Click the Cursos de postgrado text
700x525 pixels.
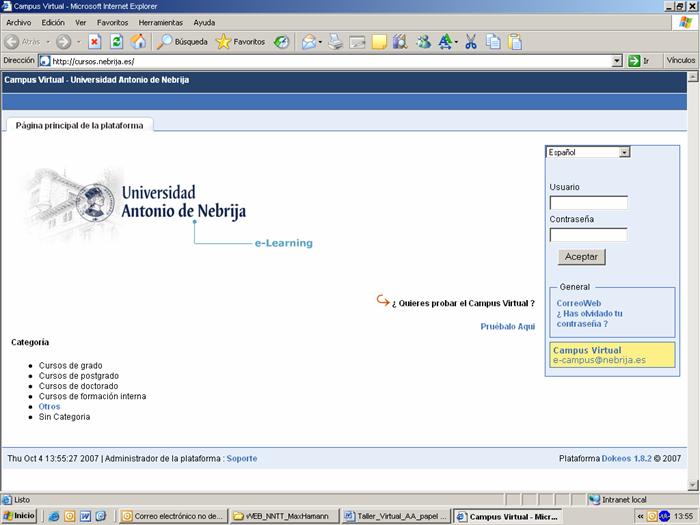point(79,376)
